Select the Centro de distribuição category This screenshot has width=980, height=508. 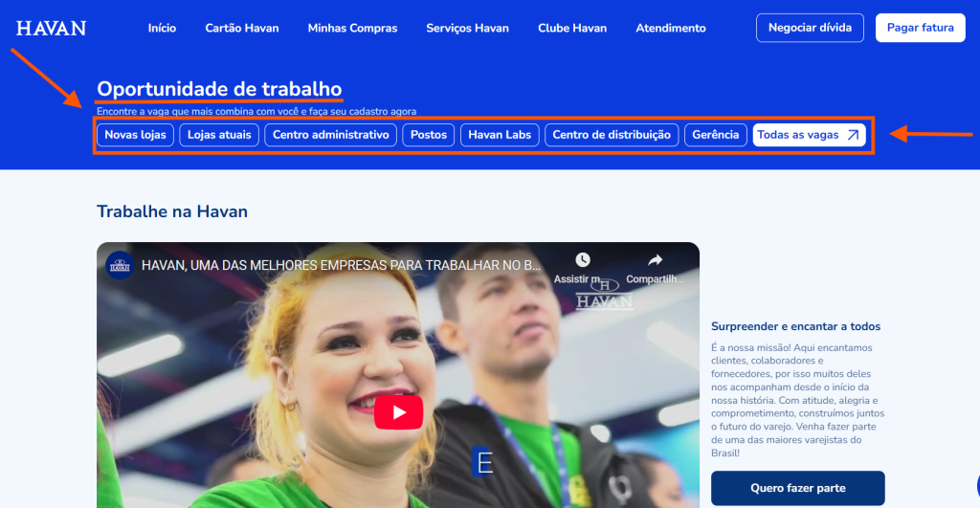point(612,135)
